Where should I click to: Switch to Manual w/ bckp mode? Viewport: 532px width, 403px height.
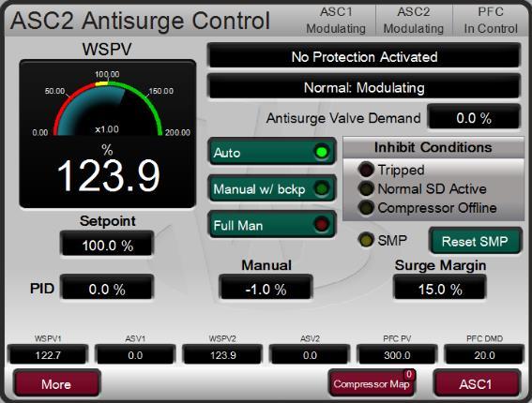(272, 188)
